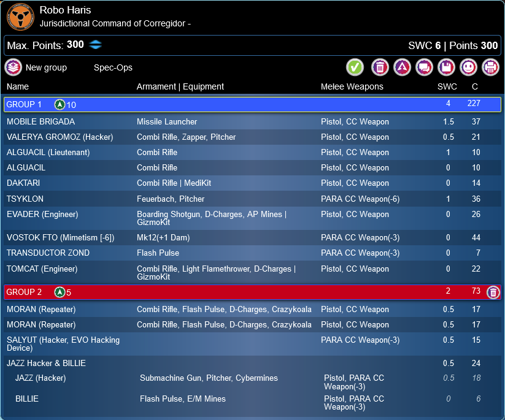
Task: Click Jurisdictional Command of Corregidor subtitle
Action: coord(115,23)
